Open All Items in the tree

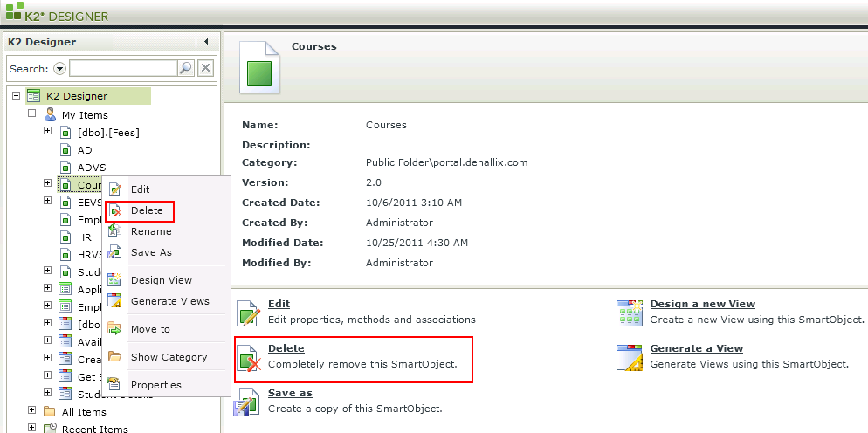[84, 412]
